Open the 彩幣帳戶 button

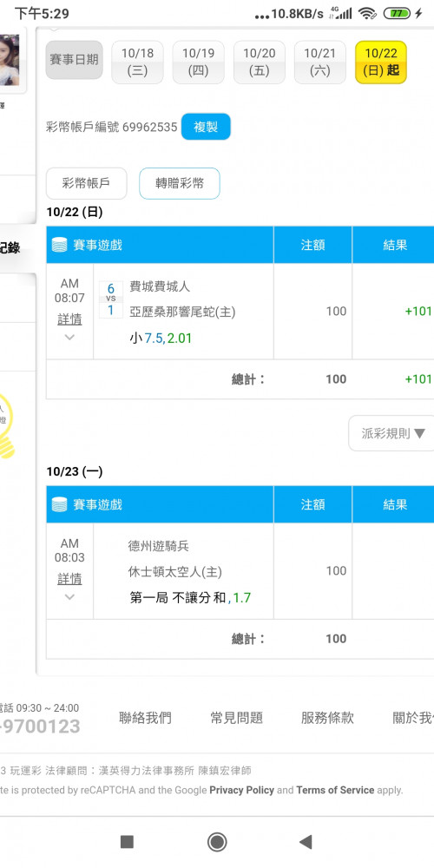pyautogui.click(x=86, y=183)
